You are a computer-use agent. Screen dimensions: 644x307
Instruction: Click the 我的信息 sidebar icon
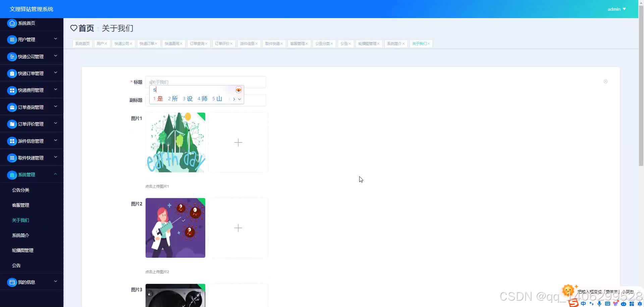[x=12, y=282]
